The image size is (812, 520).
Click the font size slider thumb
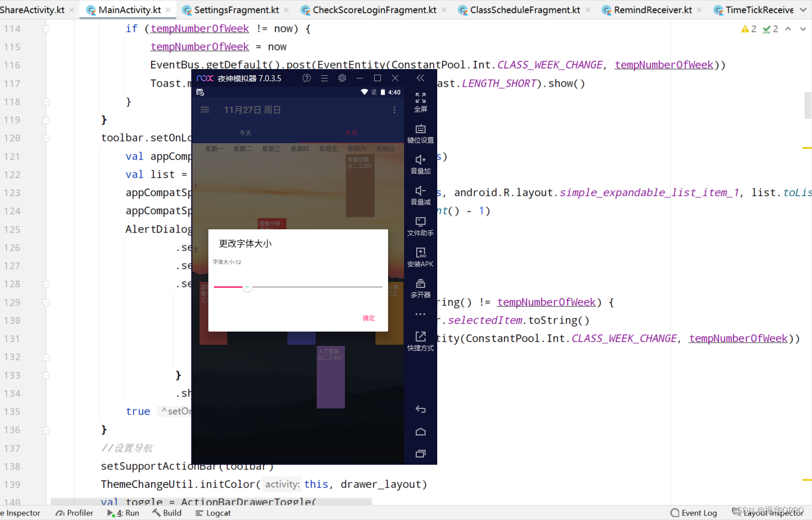(x=247, y=287)
